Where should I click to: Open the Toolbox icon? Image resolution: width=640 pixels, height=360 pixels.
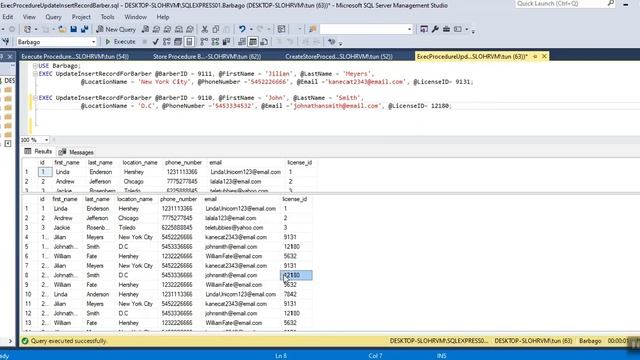click(x=446, y=29)
